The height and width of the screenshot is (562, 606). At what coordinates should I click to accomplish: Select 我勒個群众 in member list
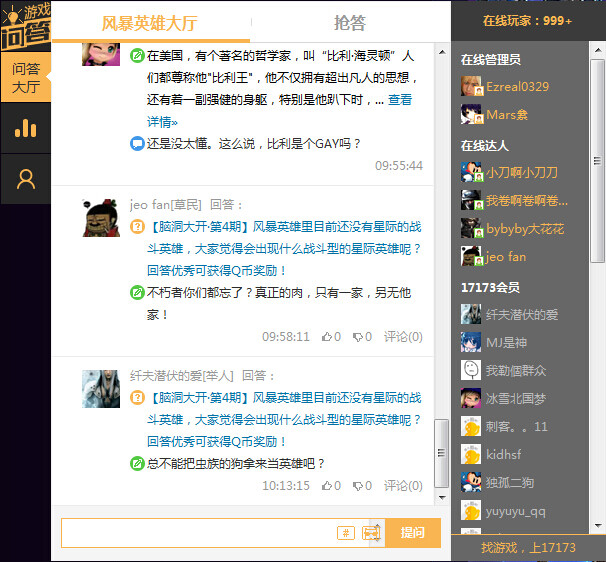pos(516,370)
